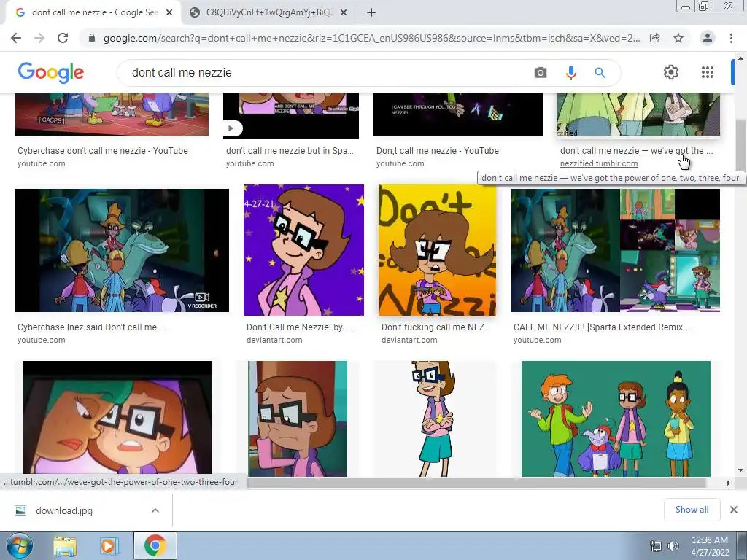Open the Chrome profile avatar menu
The width and height of the screenshot is (747, 560).
[708, 38]
